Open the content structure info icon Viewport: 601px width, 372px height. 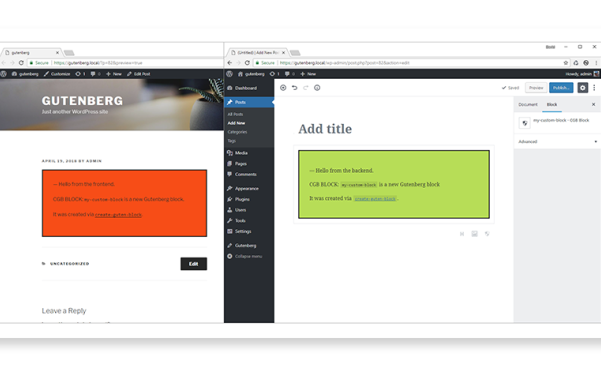pyautogui.click(x=317, y=88)
